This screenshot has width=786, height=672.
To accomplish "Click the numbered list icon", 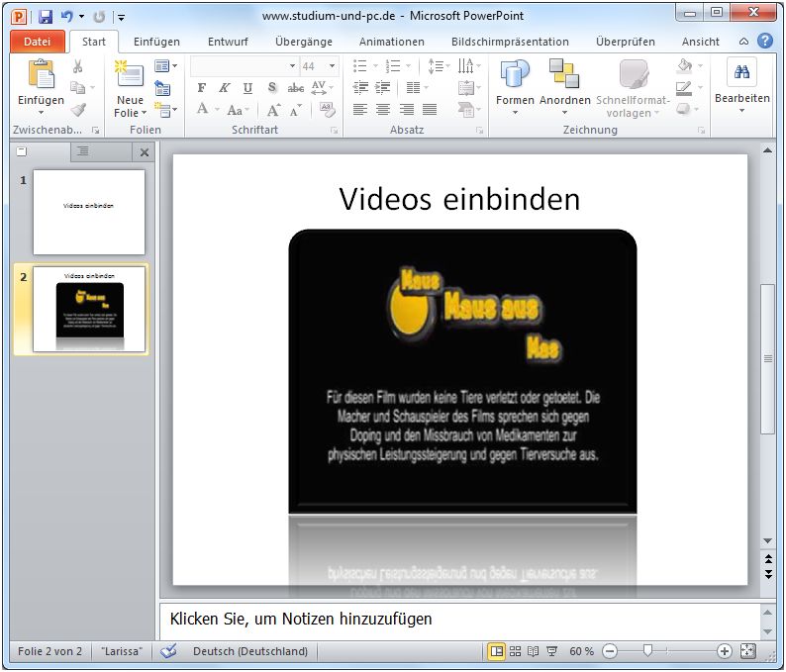I will [393, 65].
